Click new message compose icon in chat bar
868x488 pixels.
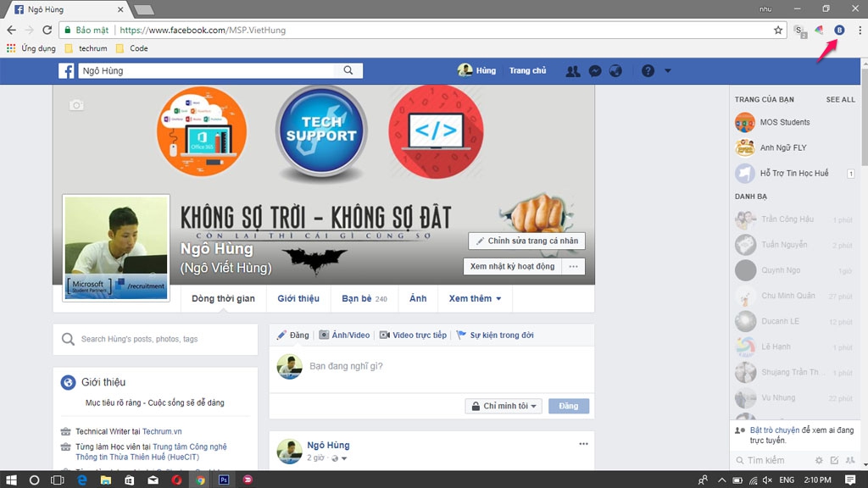(834, 460)
